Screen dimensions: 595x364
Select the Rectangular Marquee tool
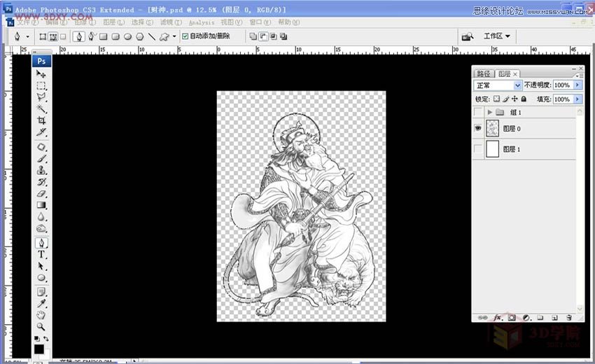(x=41, y=86)
